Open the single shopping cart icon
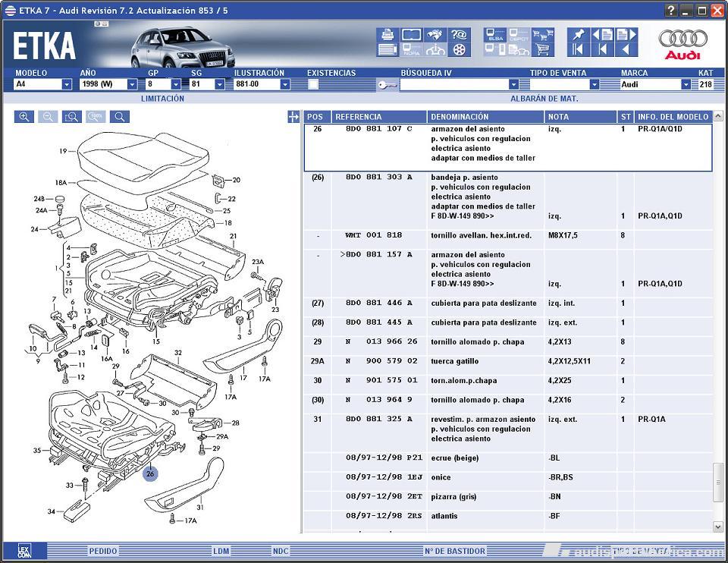This screenshot has width=728, height=563. click(542, 49)
